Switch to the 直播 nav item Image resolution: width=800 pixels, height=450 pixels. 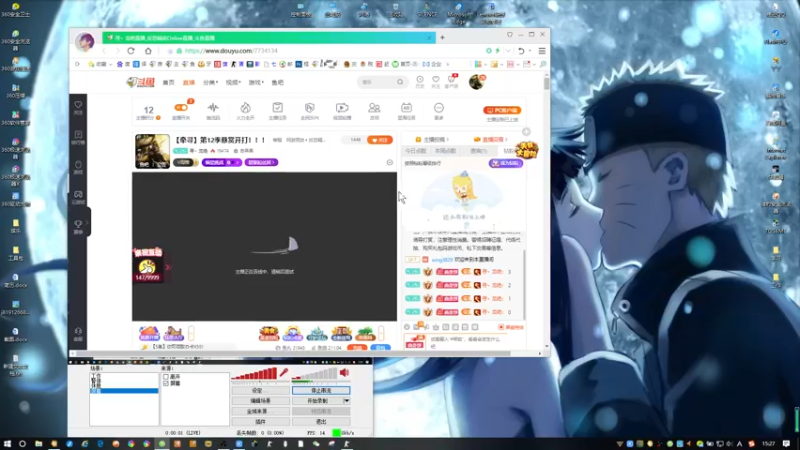(189, 82)
